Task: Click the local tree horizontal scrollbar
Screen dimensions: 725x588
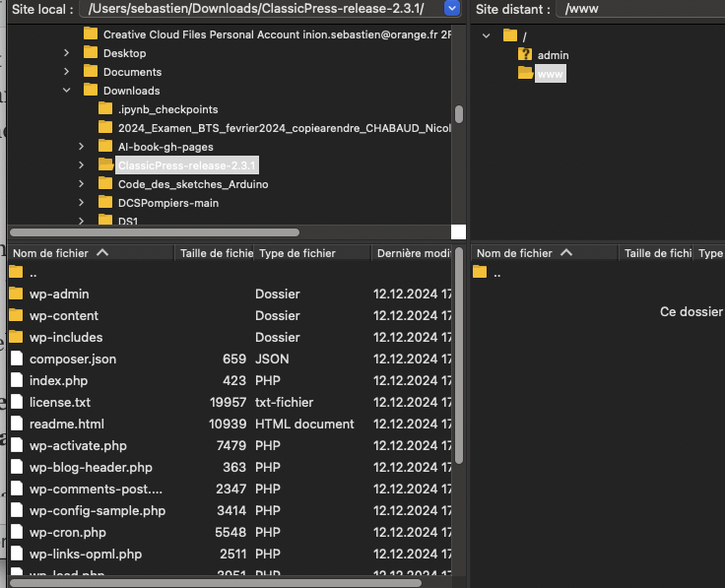Action: tap(153, 232)
